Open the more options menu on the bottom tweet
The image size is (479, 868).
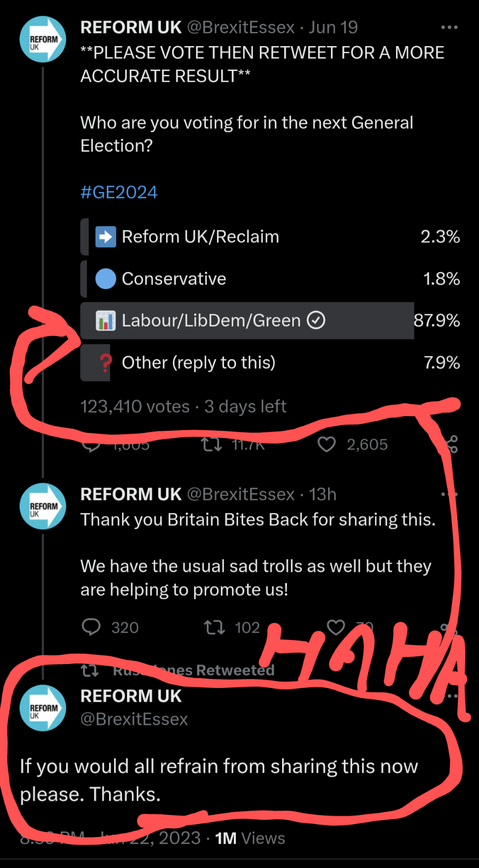(x=452, y=695)
